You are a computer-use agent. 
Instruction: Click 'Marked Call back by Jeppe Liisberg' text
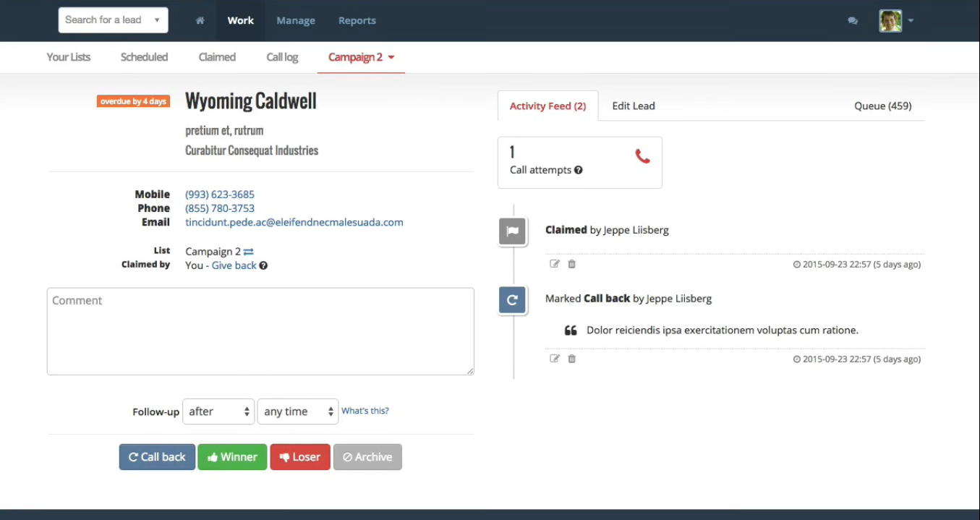point(629,299)
